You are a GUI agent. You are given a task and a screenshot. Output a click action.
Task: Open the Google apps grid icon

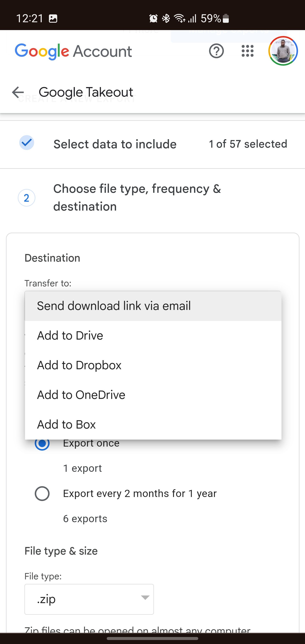(x=248, y=51)
